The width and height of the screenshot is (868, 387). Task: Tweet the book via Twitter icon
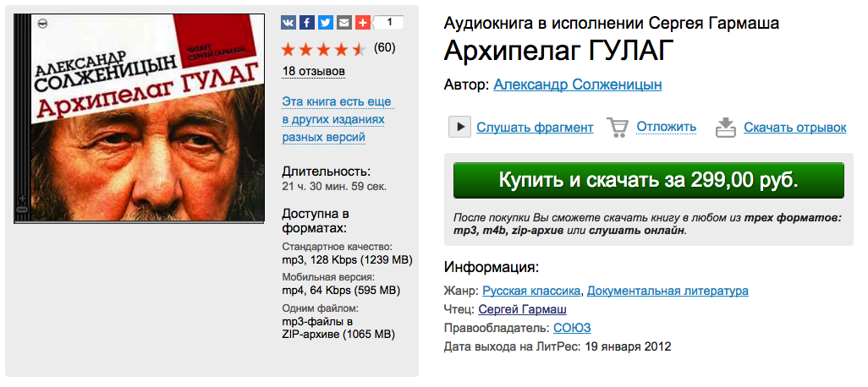tap(326, 23)
